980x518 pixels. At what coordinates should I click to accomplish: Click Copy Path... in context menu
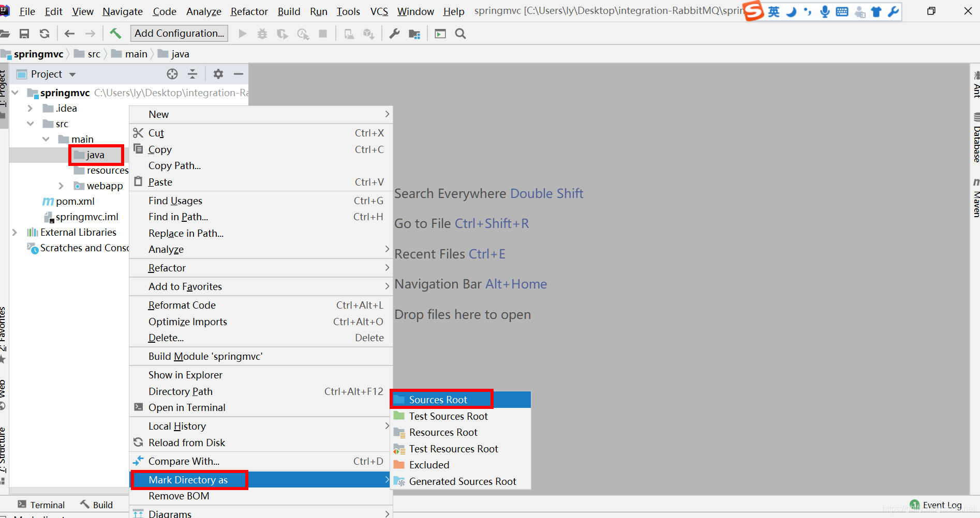click(x=261, y=165)
